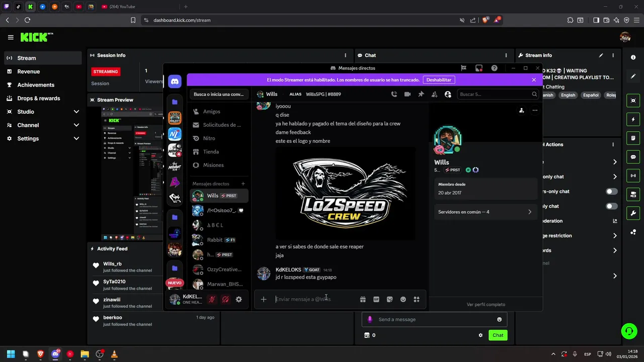This screenshot has height=362, width=644.
Task: Click the Send a message field in Kick
Action: coord(434,319)
